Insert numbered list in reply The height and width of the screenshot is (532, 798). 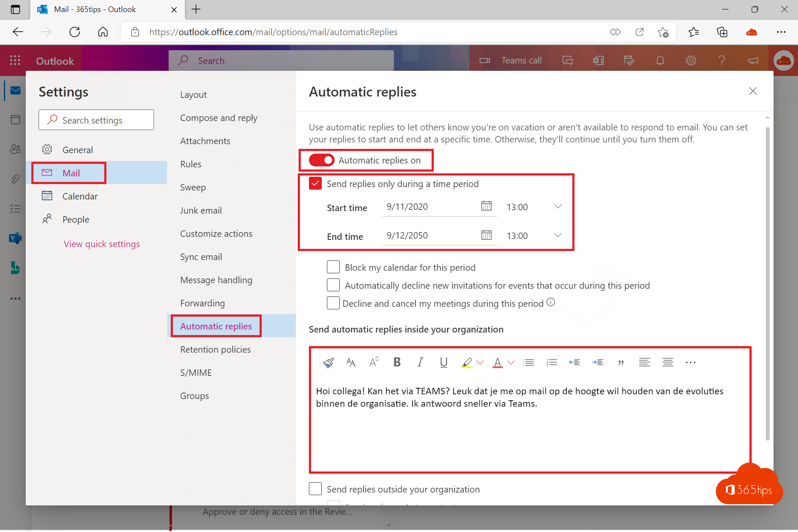point(552,363)
